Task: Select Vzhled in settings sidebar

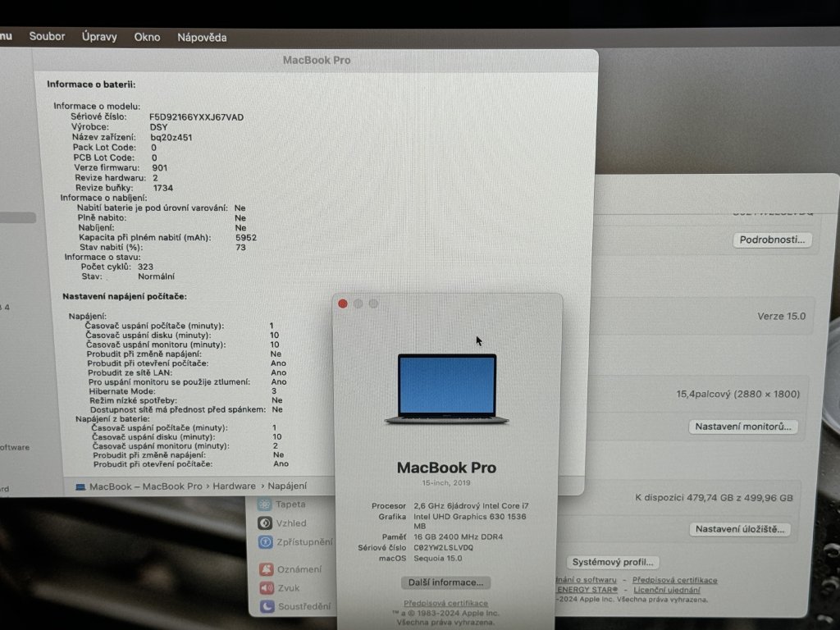Action: click(x=282, y=523)
